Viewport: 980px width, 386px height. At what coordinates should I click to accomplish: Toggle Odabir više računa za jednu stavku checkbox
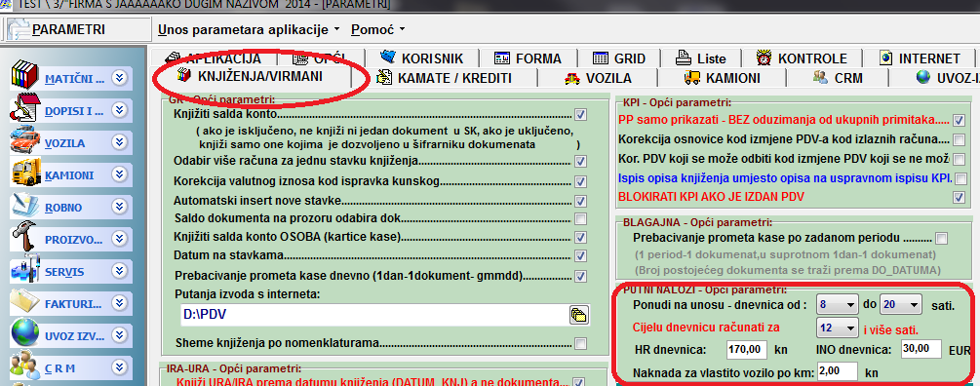pyautogui.click(x=580, y=161)
